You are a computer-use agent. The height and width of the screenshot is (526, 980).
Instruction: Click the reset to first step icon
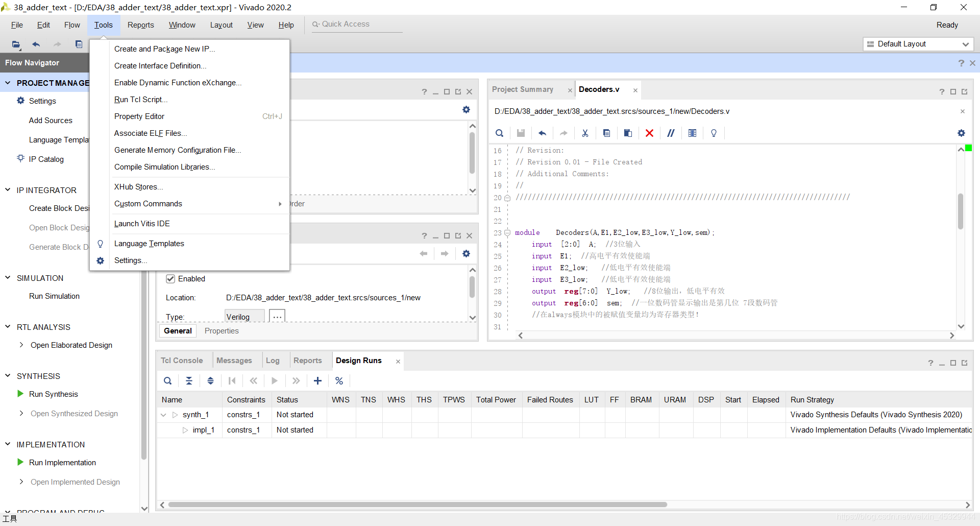232,381
